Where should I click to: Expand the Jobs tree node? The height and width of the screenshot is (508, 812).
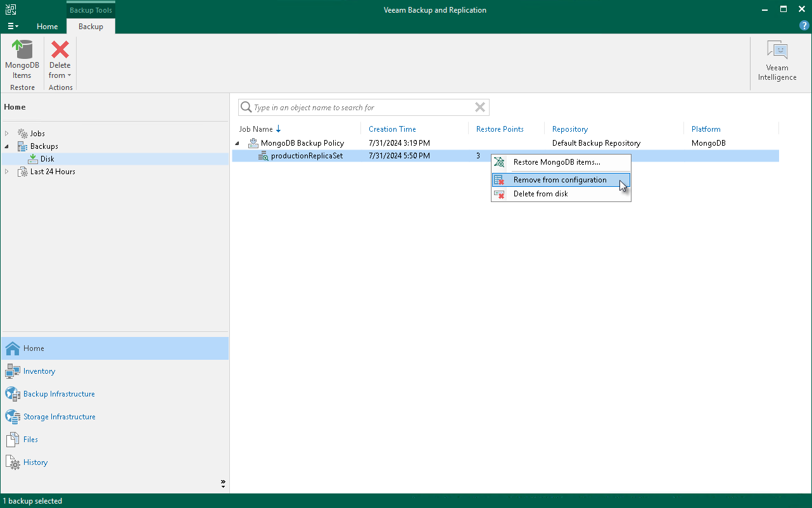point(7,134)
